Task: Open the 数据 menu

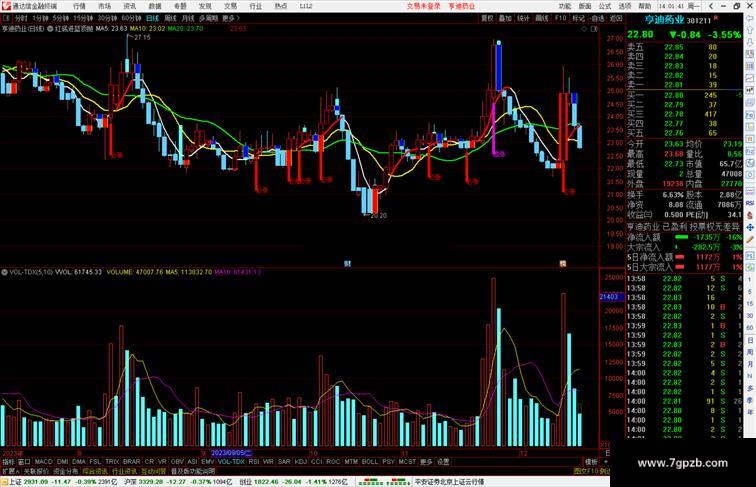Action: pos(155,6)
